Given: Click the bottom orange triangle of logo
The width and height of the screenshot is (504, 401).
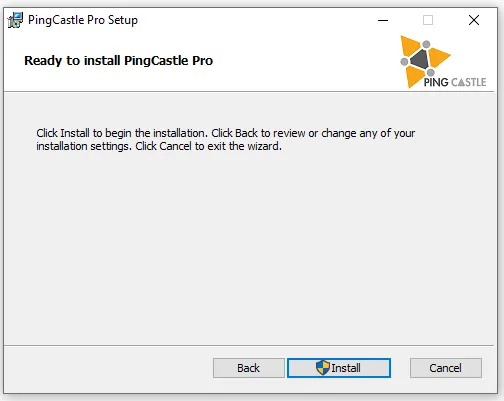Looking at the screenshot, I should click(413, 76).
